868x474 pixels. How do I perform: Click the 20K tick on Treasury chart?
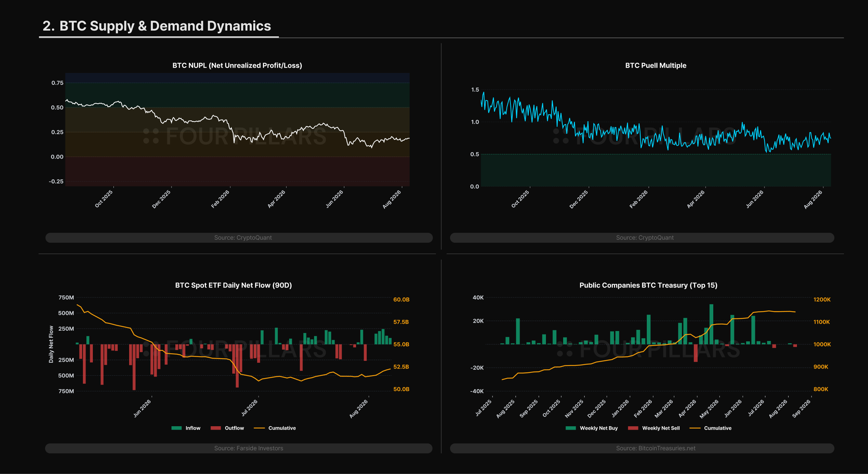(478, 321)
